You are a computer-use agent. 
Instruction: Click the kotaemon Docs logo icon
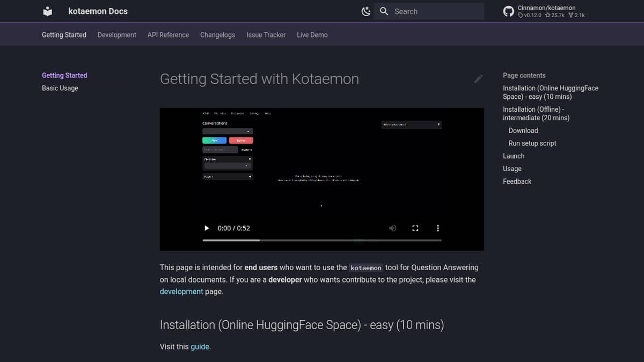pos(48,11)
